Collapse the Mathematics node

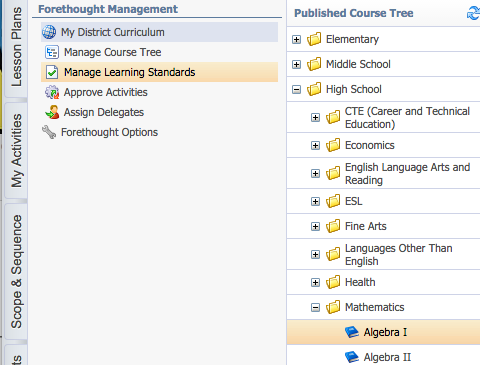(315, 307)
